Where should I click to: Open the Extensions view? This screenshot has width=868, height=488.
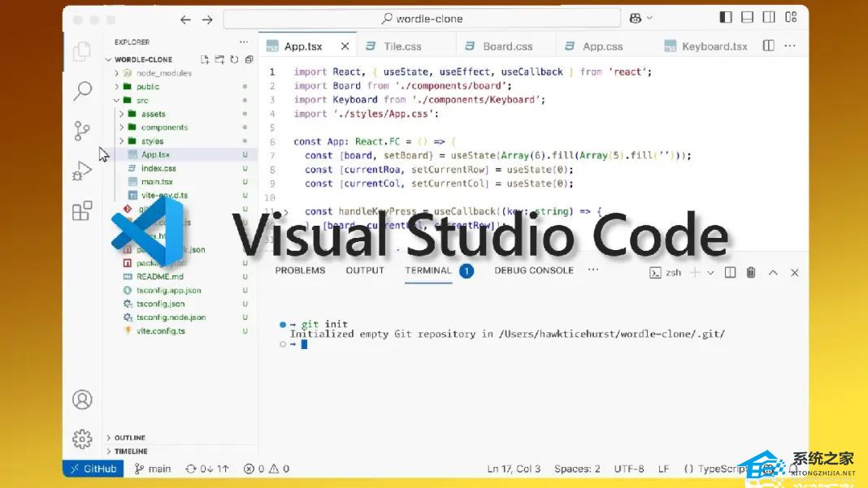pos(82,211)
